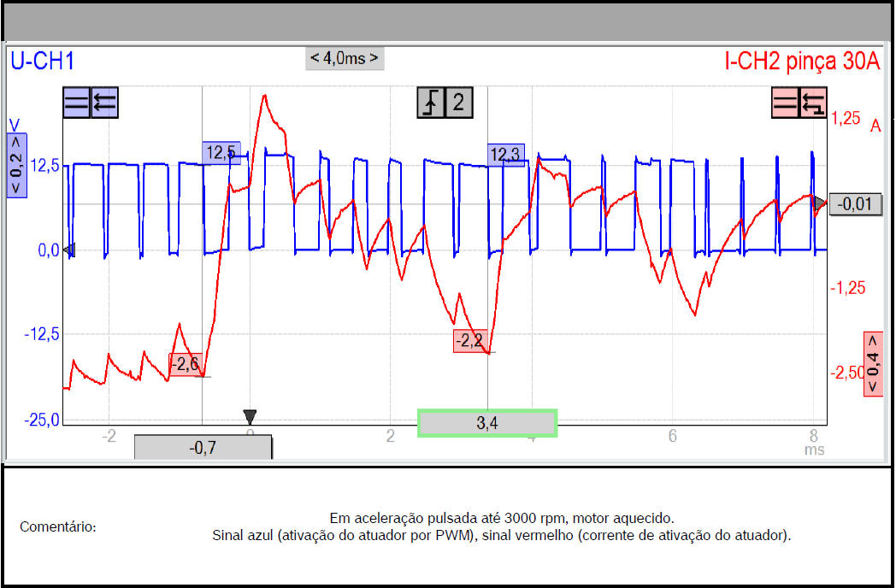Open the red 0,4 vertical scale selector
Viewport: 896px width, 588px height.
click(873, 364)
